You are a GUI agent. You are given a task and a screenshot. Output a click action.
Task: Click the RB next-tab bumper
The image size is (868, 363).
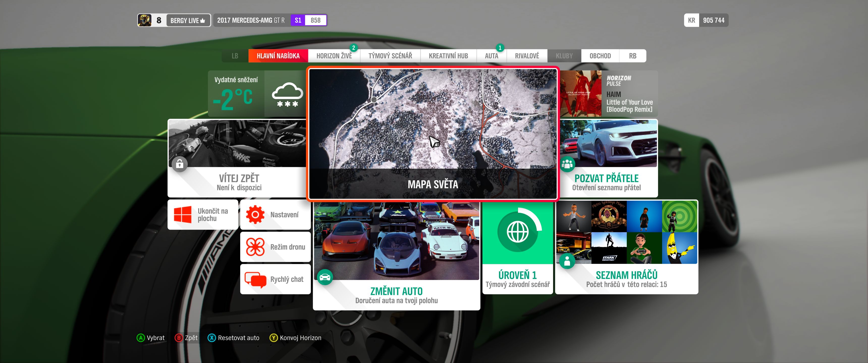click(633, 56)
